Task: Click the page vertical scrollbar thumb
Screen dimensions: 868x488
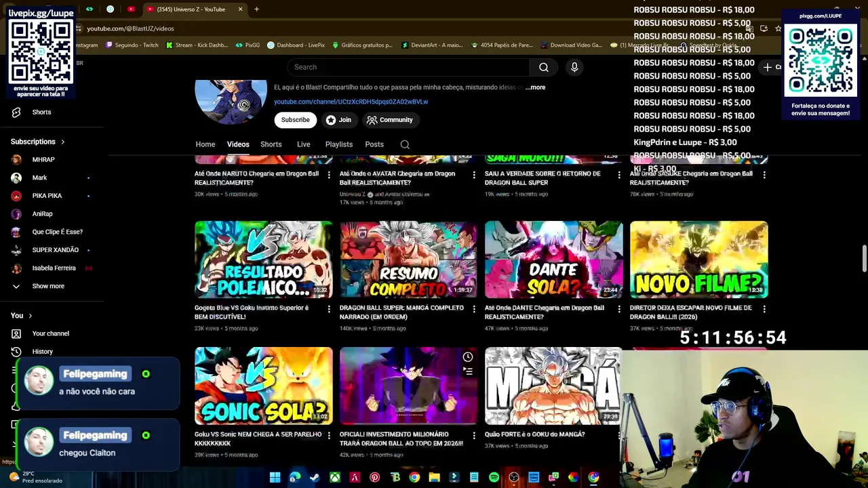Action: click(x=864, y=258)
